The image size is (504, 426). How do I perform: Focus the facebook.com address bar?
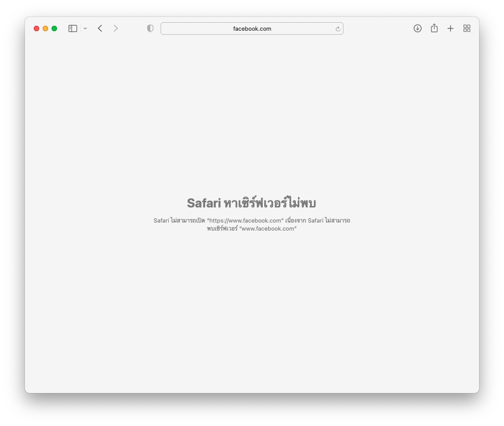[252, 28]
